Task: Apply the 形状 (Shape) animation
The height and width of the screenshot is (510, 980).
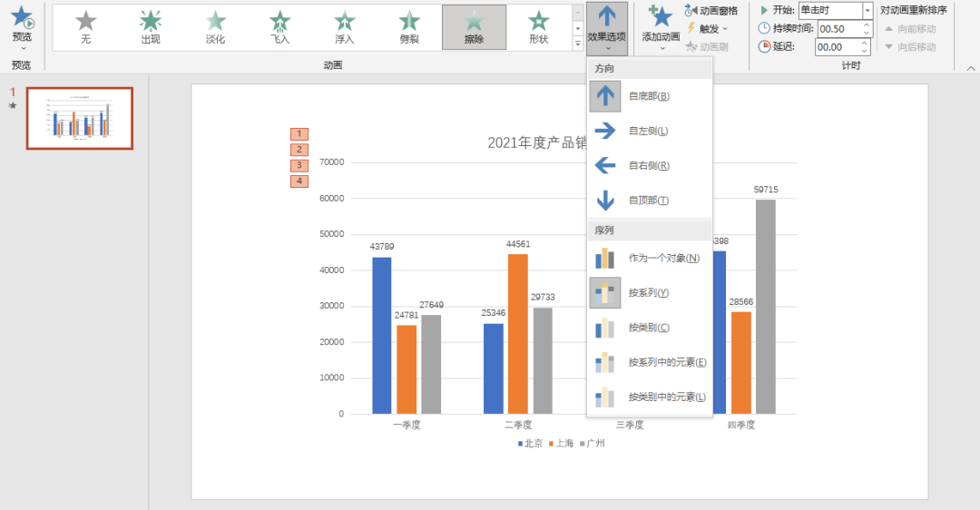Action: pos(539,26)
